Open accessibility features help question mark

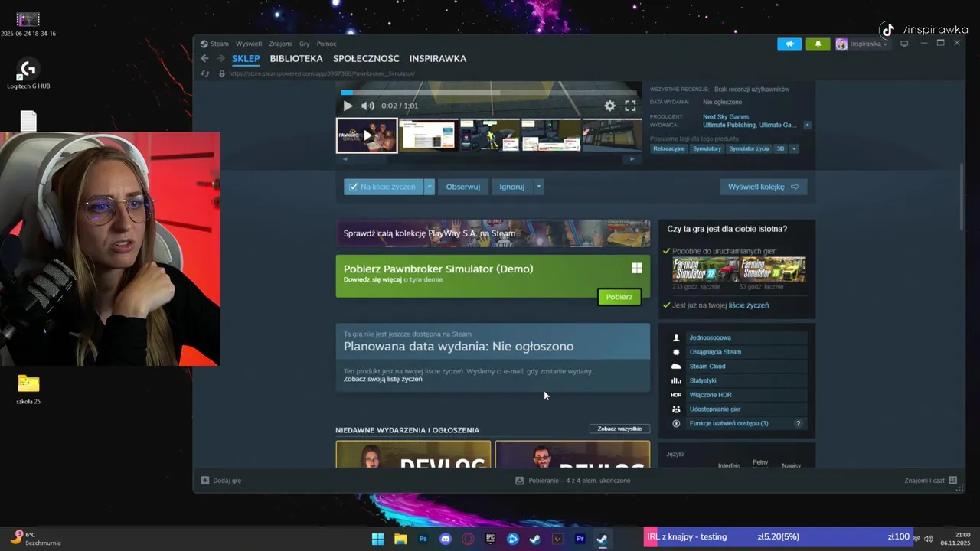click(x=798, y=423)
